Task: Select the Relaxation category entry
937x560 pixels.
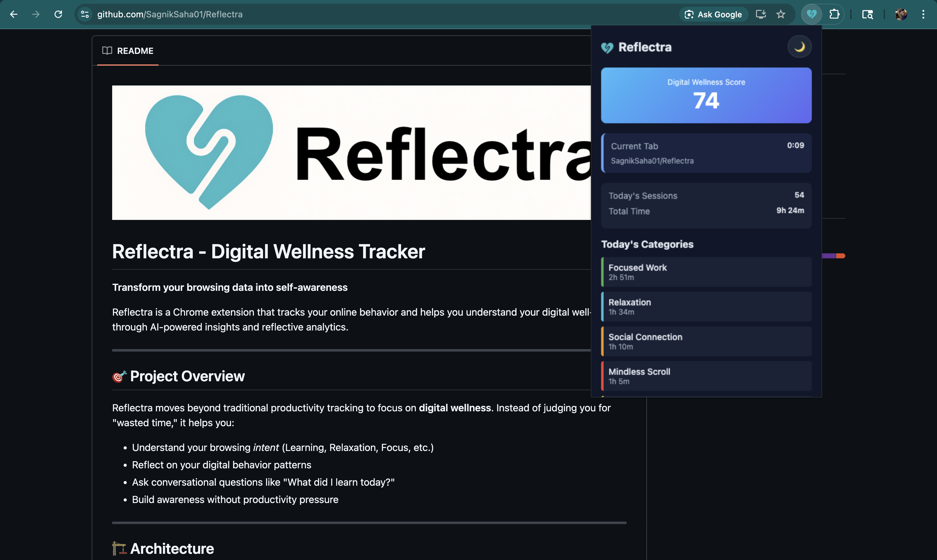Action: click(706, 306)
